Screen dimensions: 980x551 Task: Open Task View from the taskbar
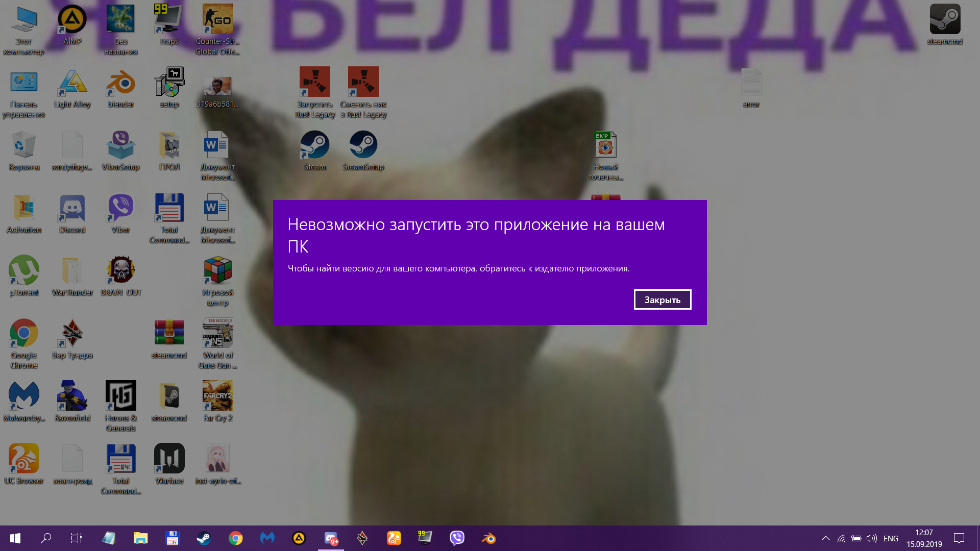tap(77, 538)
